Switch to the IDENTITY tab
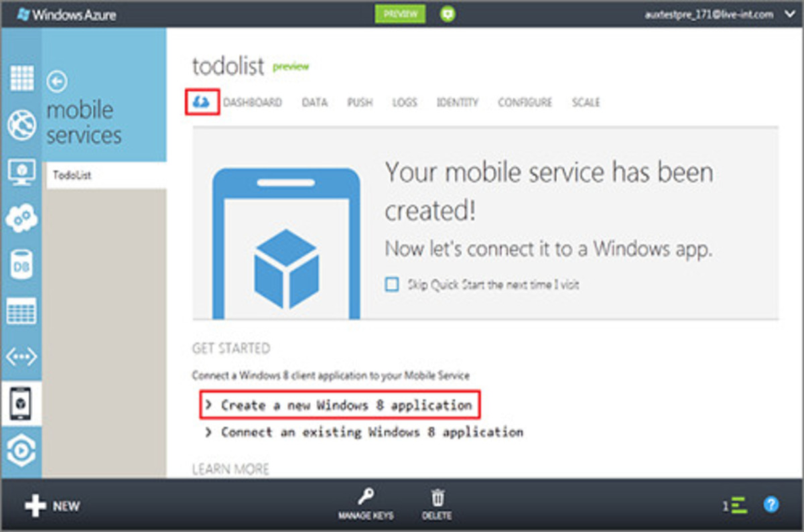This screenshot has height=532, width=804. pos(458,103)
